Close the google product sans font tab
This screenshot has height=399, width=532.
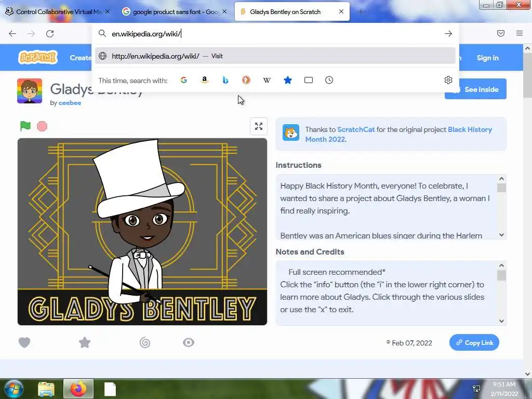224,11
